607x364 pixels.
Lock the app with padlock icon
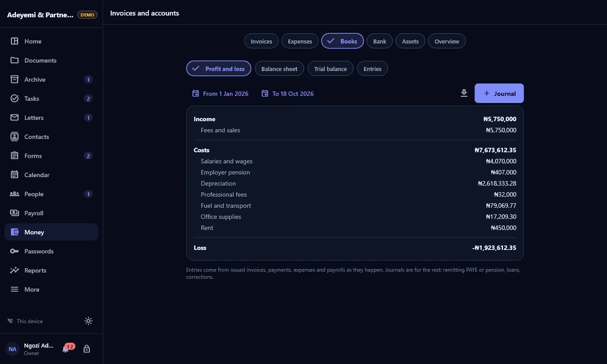(87, 349)
